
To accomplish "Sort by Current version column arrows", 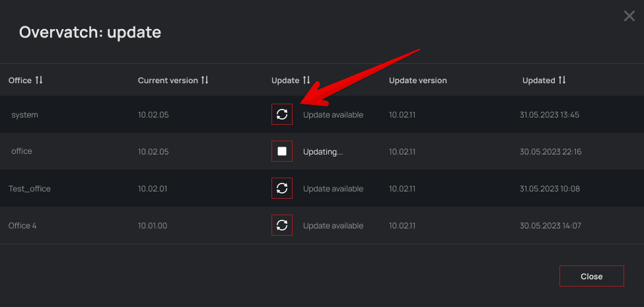I will [205, 80].
